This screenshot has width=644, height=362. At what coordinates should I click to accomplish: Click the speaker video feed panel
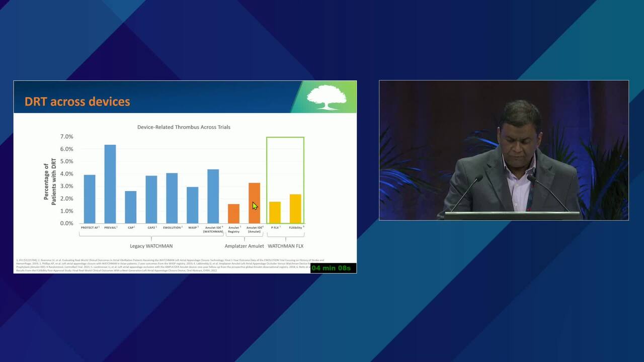(x=504, y=150)
